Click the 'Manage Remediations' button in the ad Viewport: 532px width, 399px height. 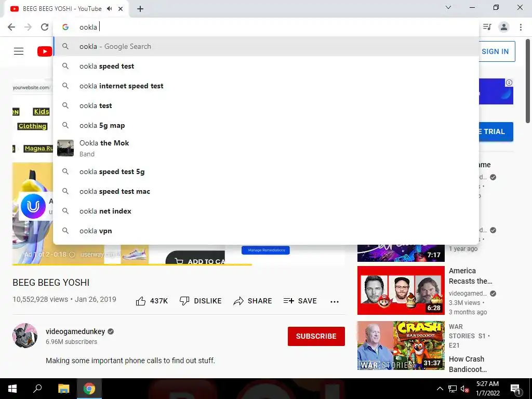tap(265, 250)
